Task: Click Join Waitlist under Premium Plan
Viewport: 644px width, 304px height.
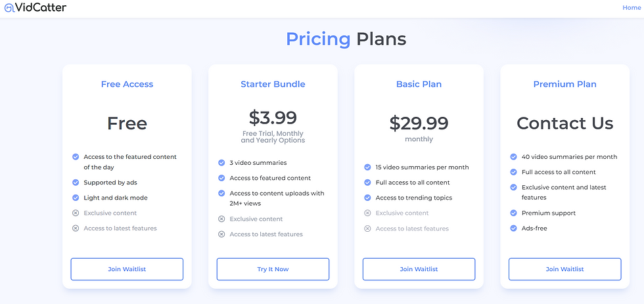Action: [564, 269]
